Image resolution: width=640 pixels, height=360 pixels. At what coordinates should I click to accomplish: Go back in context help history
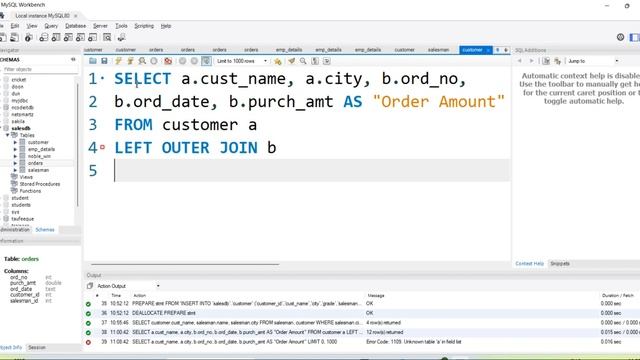pyautogui.click(x=520, y=61)
